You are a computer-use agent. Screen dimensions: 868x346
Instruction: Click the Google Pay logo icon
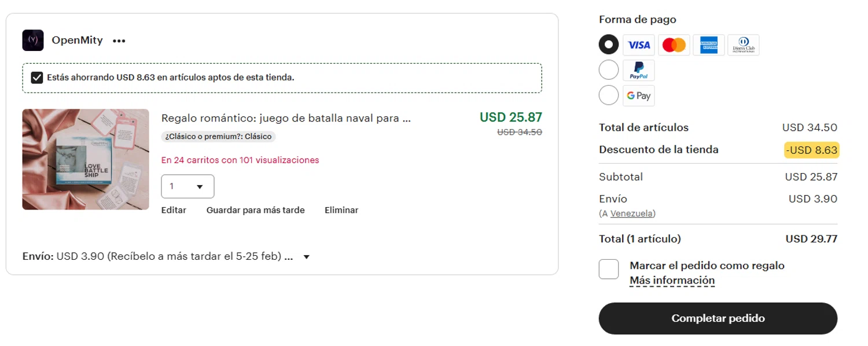pyautogui.click(x=639, y=96)
